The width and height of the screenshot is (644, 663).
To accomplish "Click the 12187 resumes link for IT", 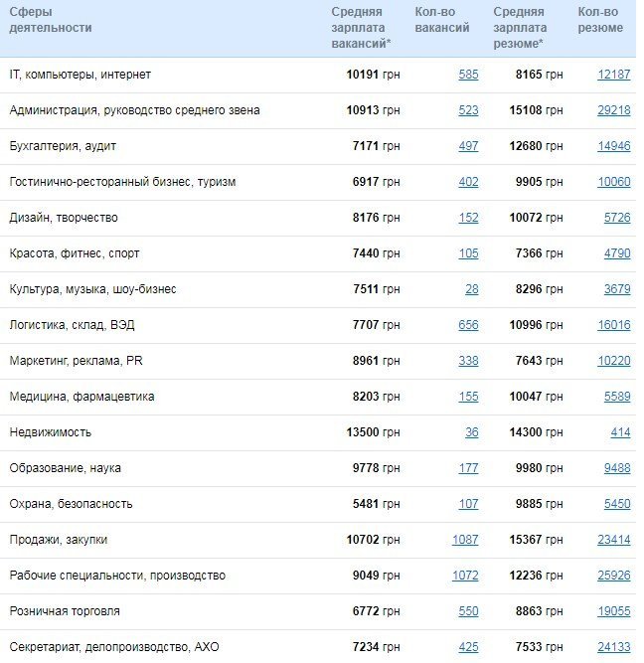I will pos(613,75).
